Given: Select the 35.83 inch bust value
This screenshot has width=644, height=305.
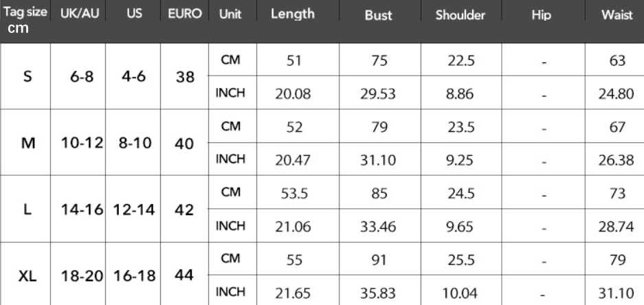Looking at the screenshot, I should [x=378, y=293].
